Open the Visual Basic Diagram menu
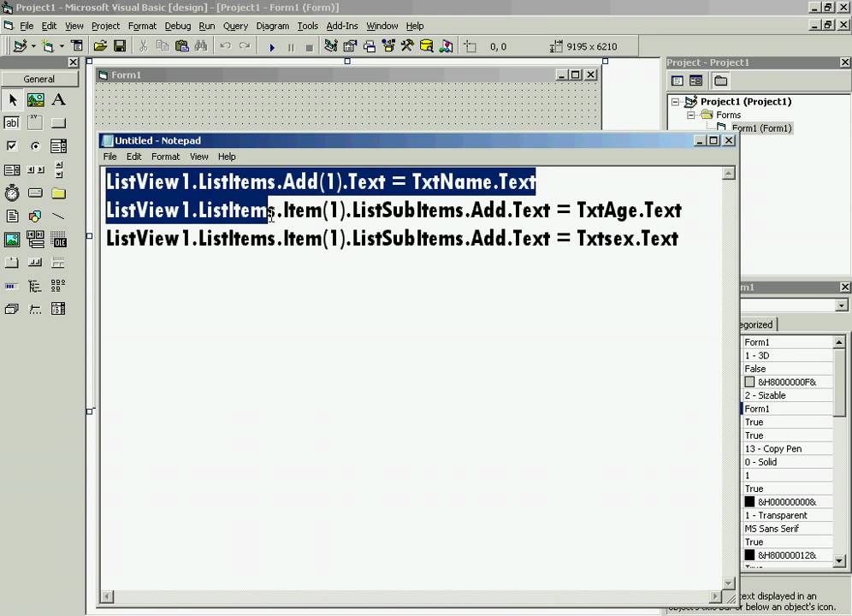 (x=272, y=26)
